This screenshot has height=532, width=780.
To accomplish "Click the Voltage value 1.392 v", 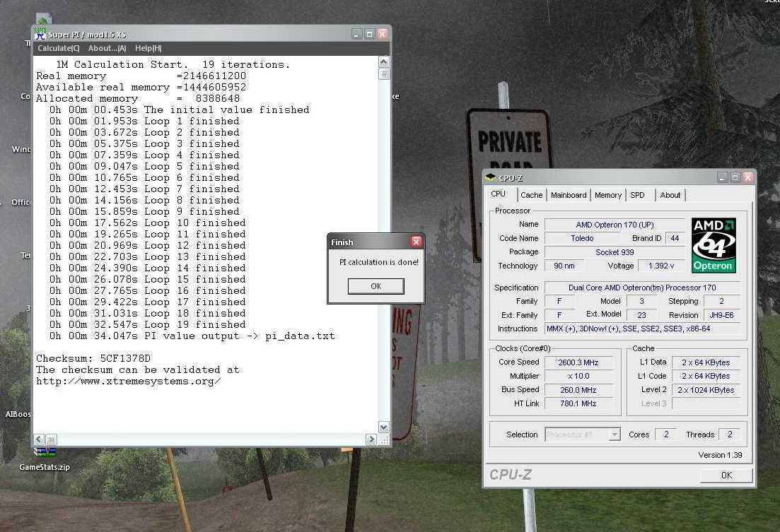I will [661, 266].
